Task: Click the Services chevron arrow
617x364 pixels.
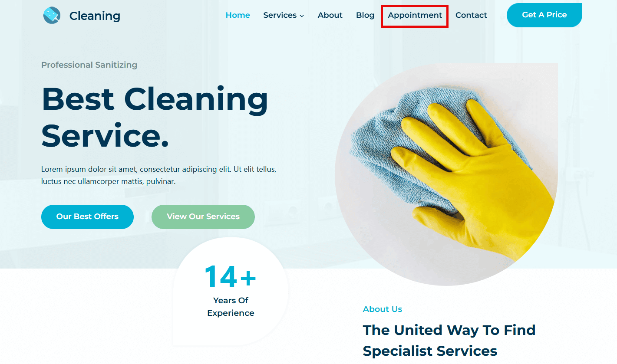Action: pos(302,16)
